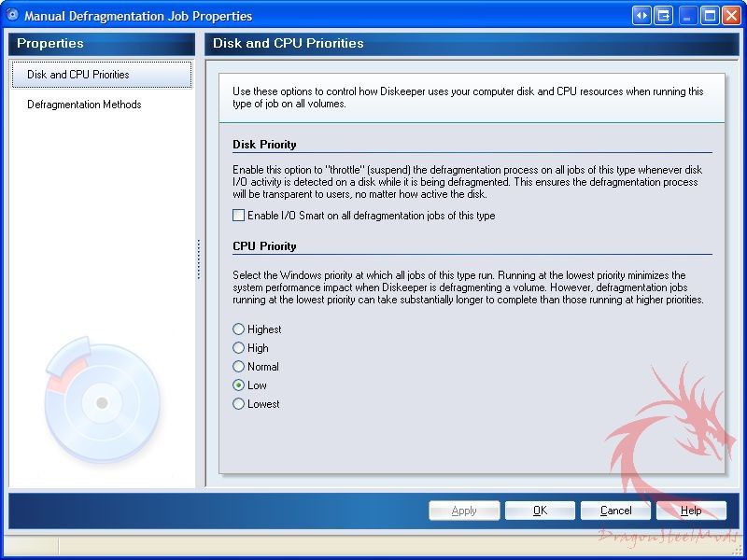Open Help for this dialog

pyautogui.click(x=691, y=511)
